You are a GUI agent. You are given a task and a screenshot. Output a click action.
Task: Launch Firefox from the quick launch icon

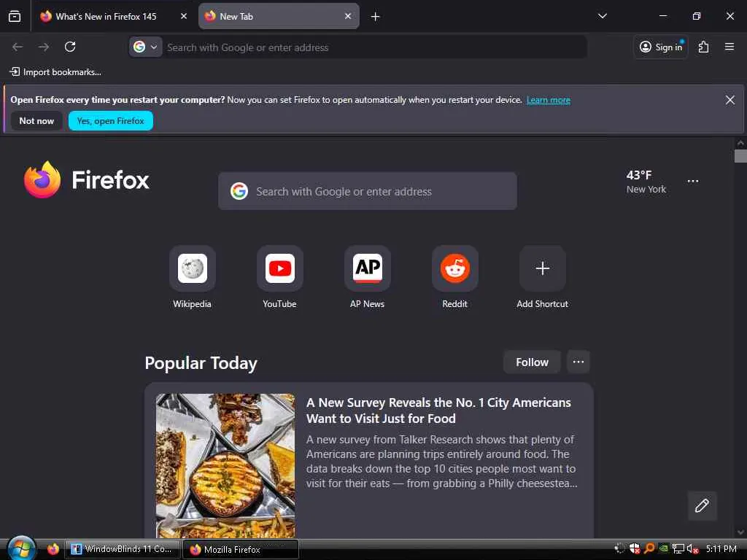tap(53, 549)
